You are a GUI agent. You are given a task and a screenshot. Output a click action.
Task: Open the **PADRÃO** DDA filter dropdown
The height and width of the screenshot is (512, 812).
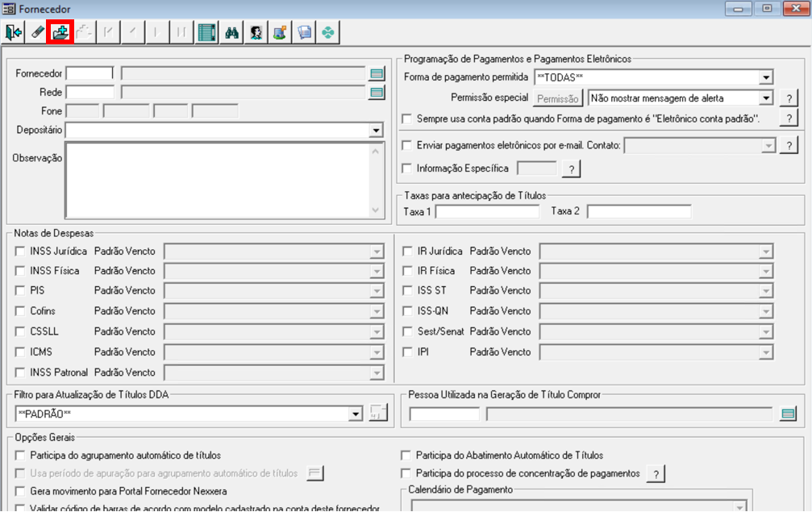click(356, 414)
